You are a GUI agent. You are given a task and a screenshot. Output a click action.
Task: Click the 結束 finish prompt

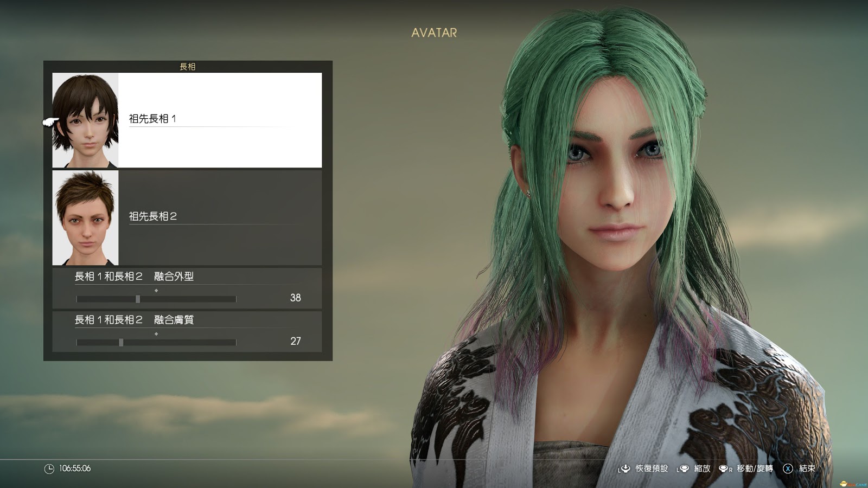[x=807, y=468]
